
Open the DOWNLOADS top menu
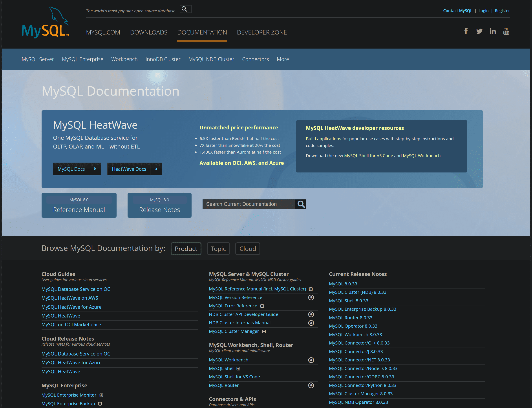point(148,32)
